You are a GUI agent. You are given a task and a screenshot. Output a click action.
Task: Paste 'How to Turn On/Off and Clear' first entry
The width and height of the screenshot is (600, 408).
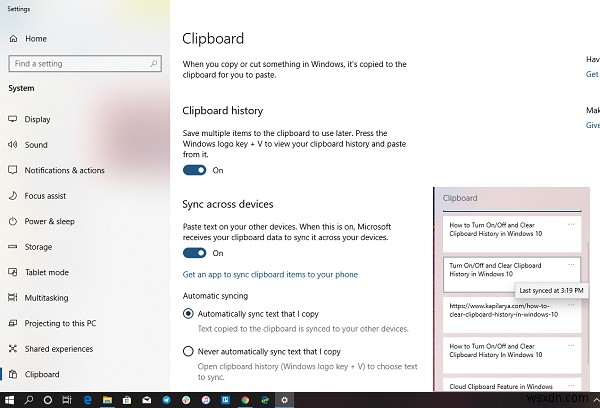(x=512, y=234)
